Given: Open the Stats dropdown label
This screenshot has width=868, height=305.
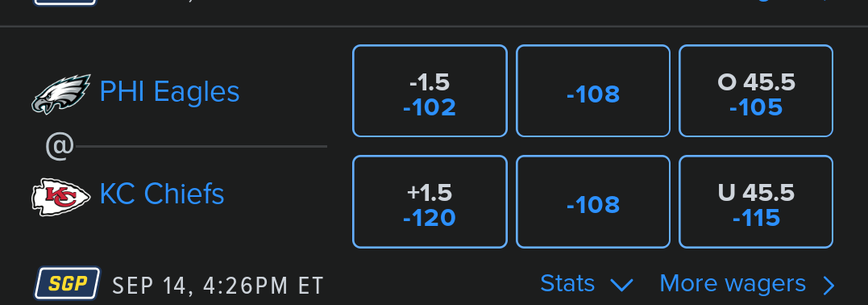Looking at the screenshot, I should 567,283.
